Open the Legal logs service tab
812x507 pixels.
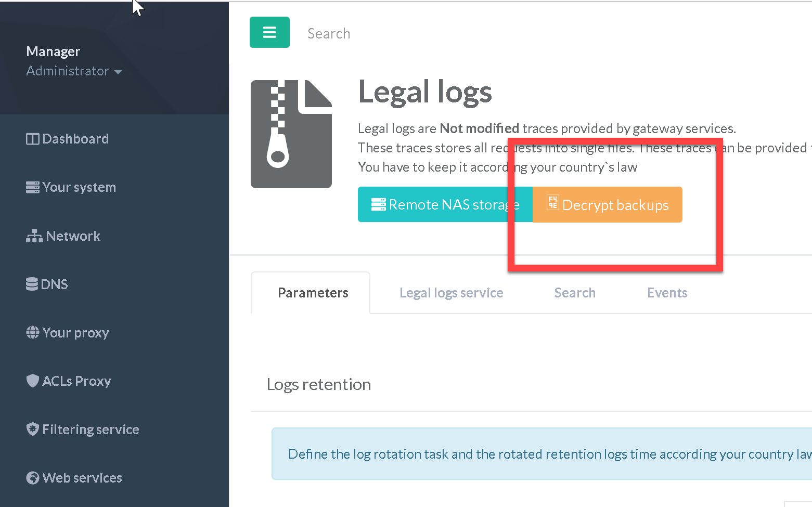coord(451,293)
